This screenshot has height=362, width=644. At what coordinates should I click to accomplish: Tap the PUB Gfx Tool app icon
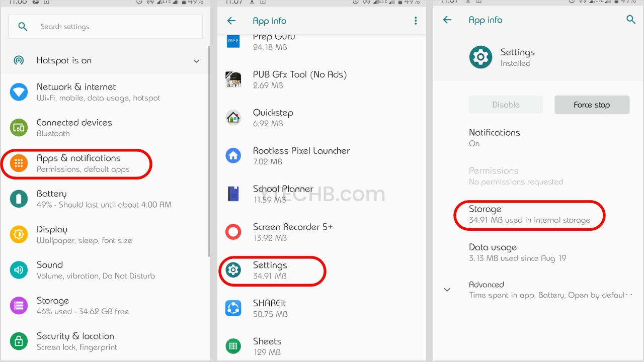coord(233,79)
